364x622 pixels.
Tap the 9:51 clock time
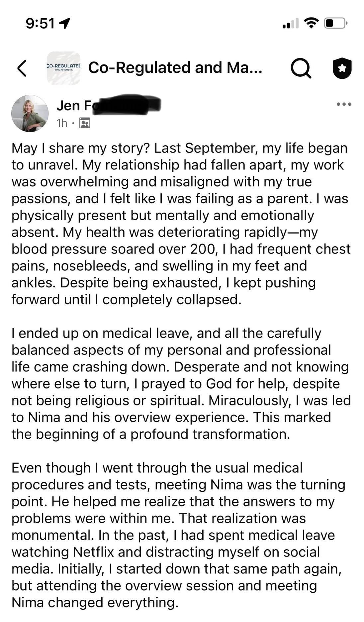click(x=40, y=23)
